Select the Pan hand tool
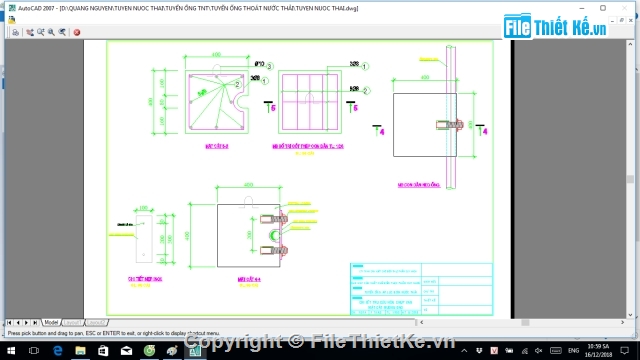 click(x=30, y=32)
